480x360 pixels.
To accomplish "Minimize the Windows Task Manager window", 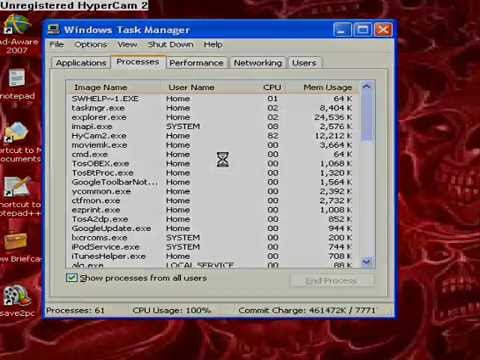I will pyautogui.click(x=342, y=30).
